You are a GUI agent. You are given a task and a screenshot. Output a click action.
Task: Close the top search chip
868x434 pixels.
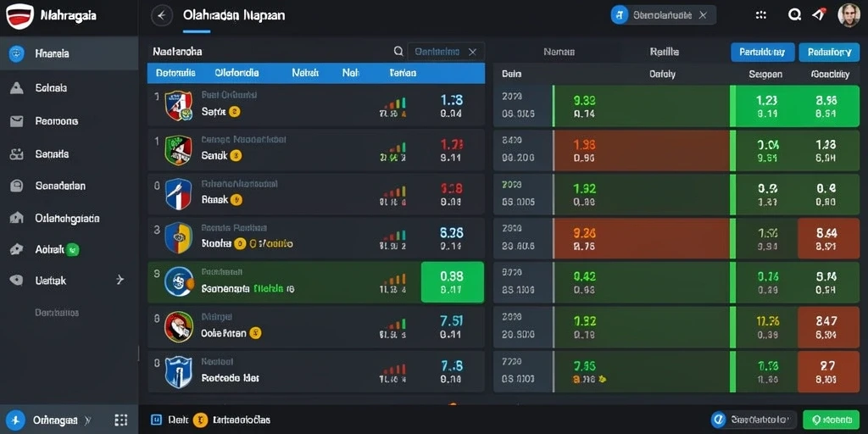(703, 15)
